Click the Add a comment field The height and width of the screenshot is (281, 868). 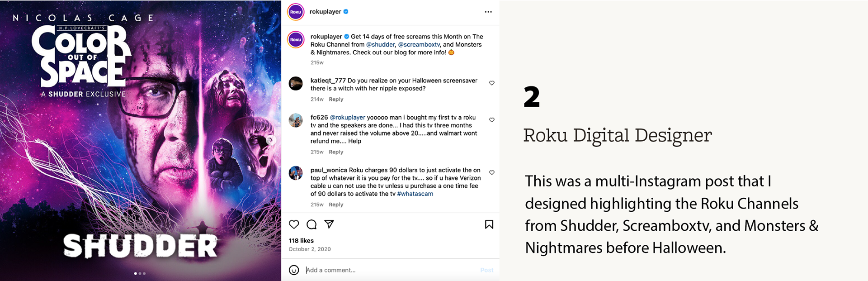(x=389, y=270)
